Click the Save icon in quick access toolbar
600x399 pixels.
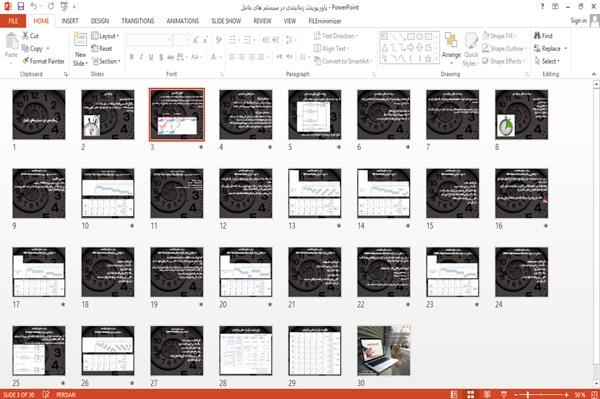(x=21, y=6)
